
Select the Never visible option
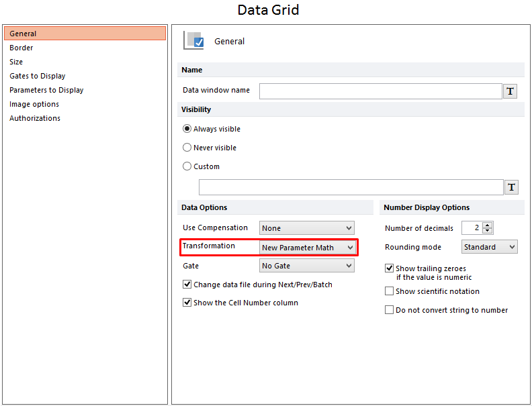tap(187, 148)
